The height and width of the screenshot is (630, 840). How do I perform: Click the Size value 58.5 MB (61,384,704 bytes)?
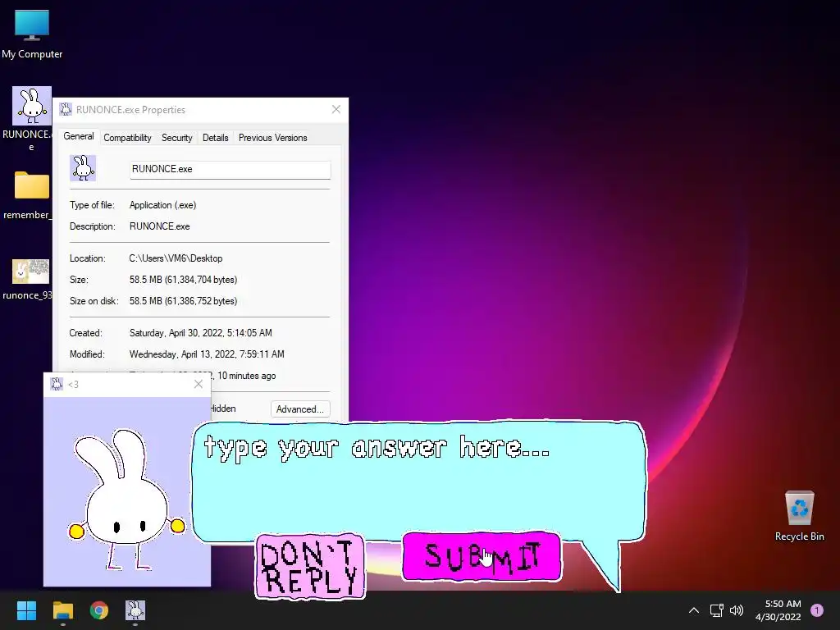183,280
